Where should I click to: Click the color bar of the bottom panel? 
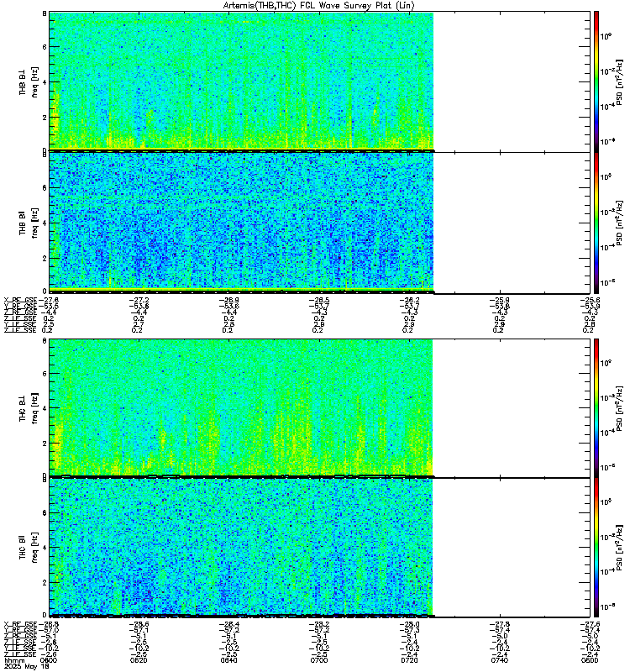tap(596, 548)
